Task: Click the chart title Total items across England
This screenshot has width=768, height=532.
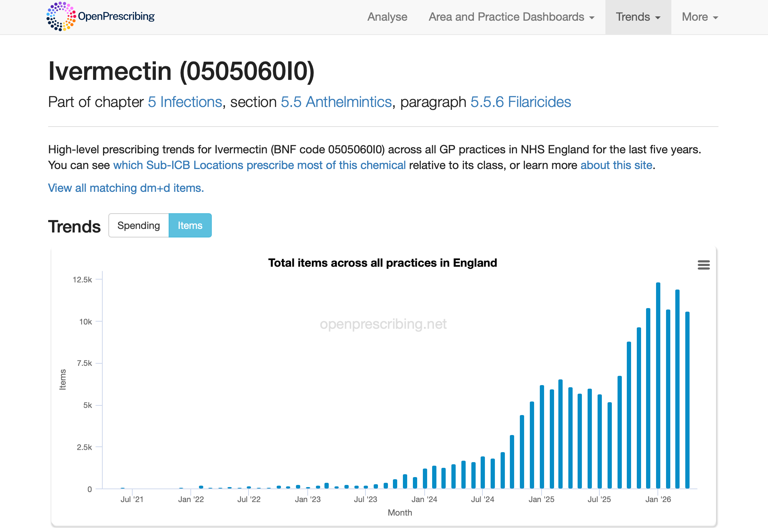Action: tap(383, 263)
